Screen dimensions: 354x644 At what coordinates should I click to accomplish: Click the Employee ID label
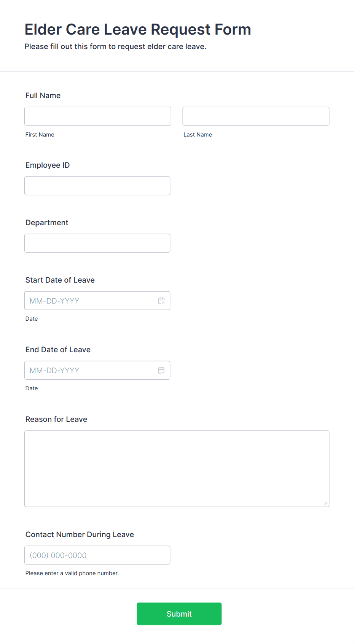click(48, 165)
